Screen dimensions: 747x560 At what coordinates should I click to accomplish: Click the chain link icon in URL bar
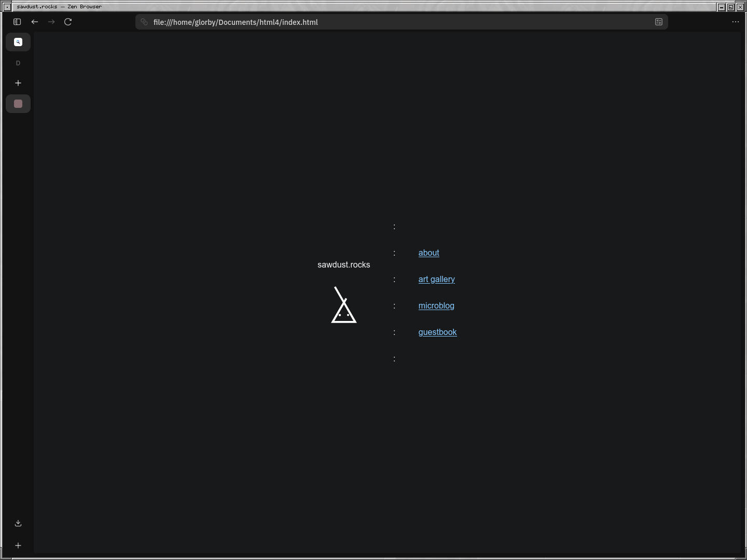click(145, 22)
